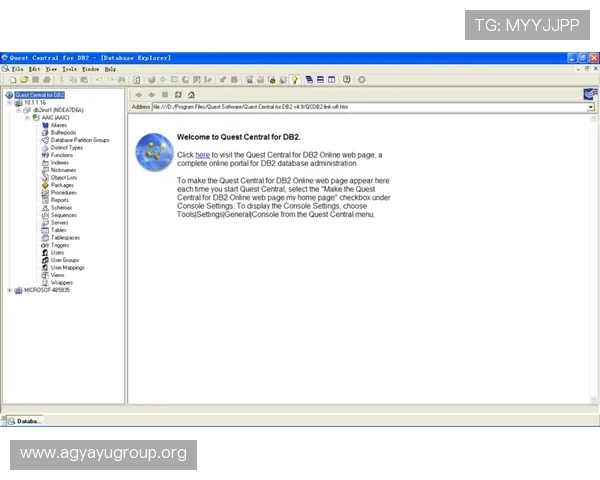The width and height of the screenshot is (600, 480).
Task: Open the Address bar dropdown arrow
Action: (591, 106)
